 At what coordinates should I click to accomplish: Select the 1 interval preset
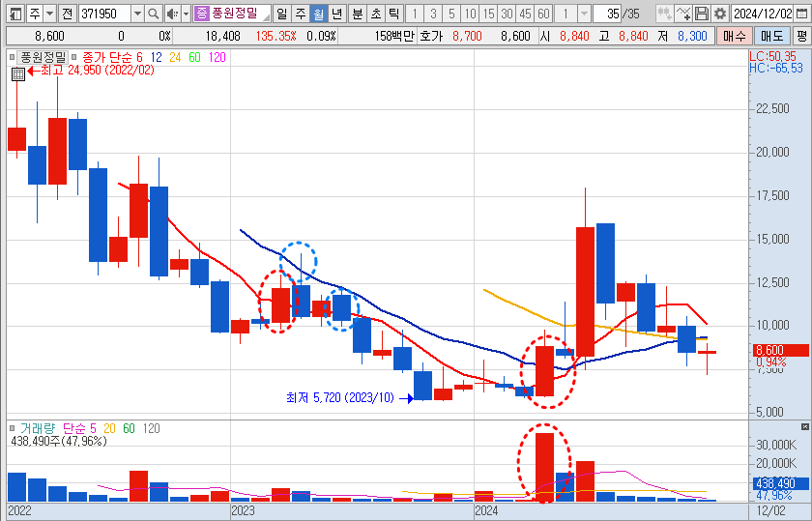(x=415, y=14)
